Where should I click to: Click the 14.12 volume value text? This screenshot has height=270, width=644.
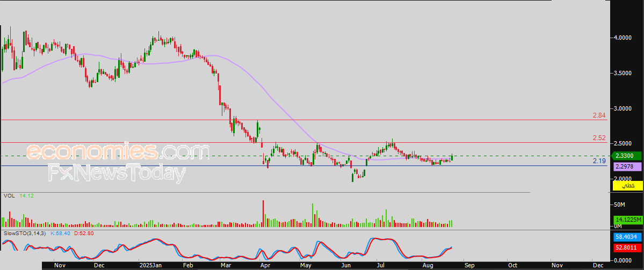click(27, 196)
